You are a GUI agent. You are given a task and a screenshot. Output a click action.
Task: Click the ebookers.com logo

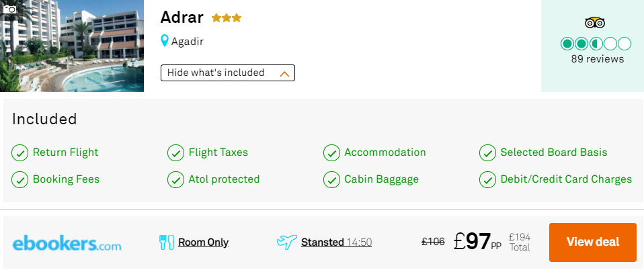click(67, 244)
